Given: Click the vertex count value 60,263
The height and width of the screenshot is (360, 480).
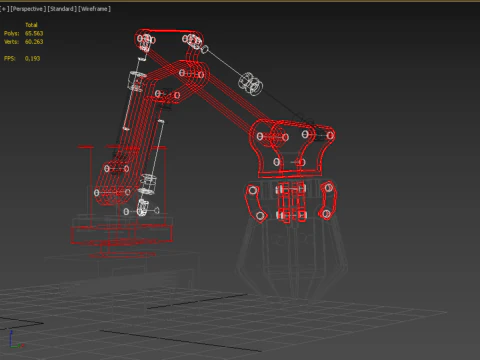Looking at the screenshot, I should (x=34, y=42).
